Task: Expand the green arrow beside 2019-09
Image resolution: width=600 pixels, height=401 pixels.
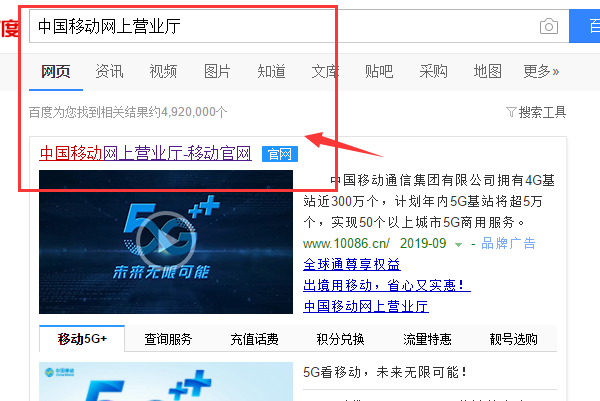Action: 458,245
